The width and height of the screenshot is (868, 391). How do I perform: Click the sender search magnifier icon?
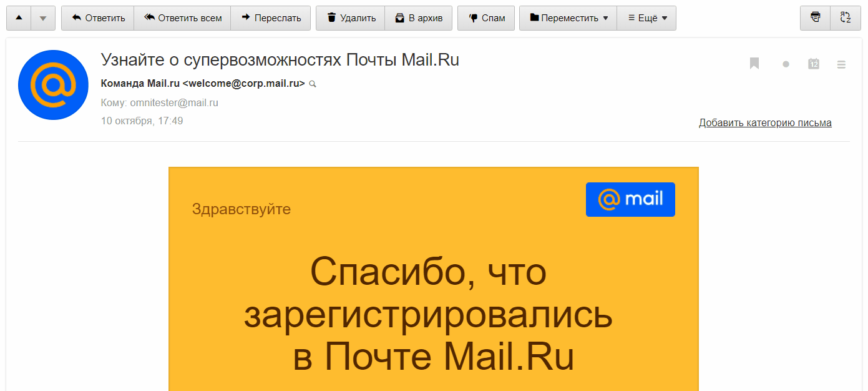pos(313,84)
